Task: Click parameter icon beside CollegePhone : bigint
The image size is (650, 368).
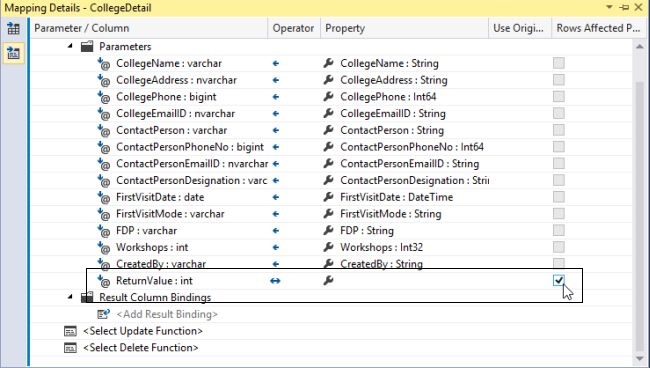Action: coord(104,97)
